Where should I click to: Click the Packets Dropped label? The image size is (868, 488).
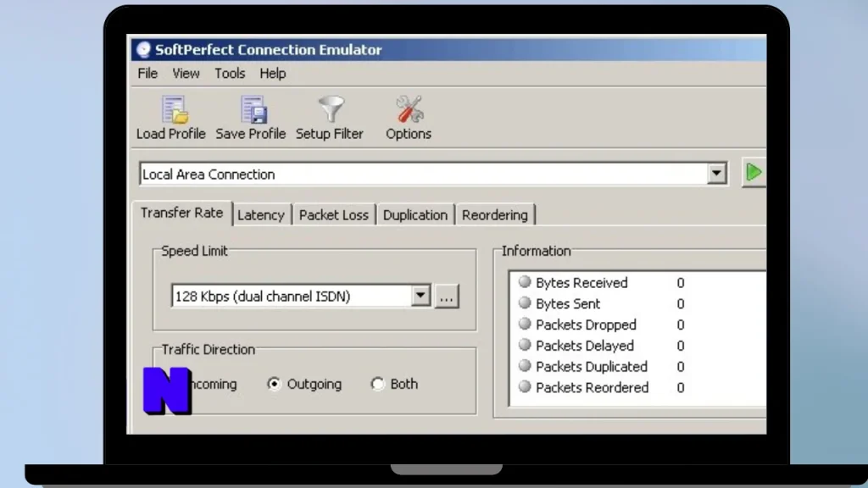point(587,324)
